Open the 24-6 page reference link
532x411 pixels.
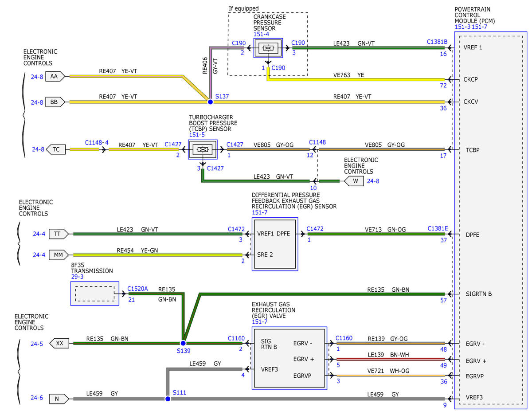pos(38,399)
